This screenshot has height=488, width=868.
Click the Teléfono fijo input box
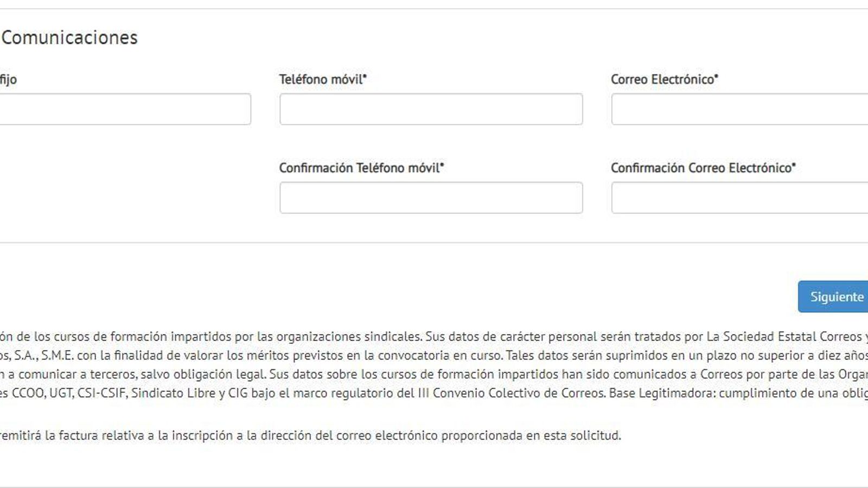pos(125,108)
